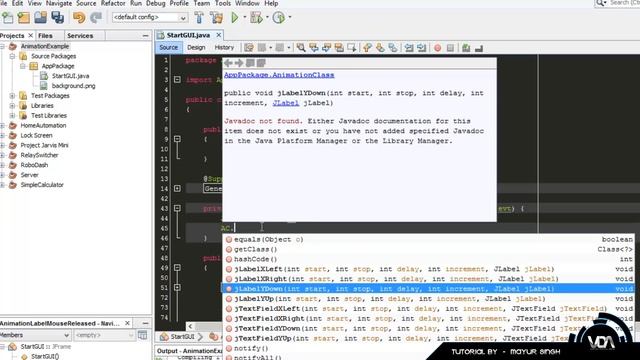Select the SimpleCalculator project
The image size is (640, 360).
pyautogui.click(x=42, y=184)
